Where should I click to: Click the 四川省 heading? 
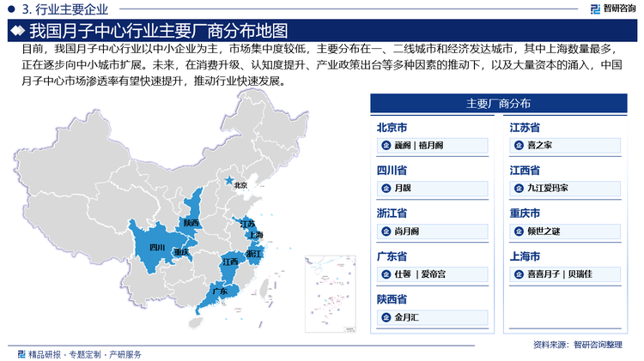point(392,171)
